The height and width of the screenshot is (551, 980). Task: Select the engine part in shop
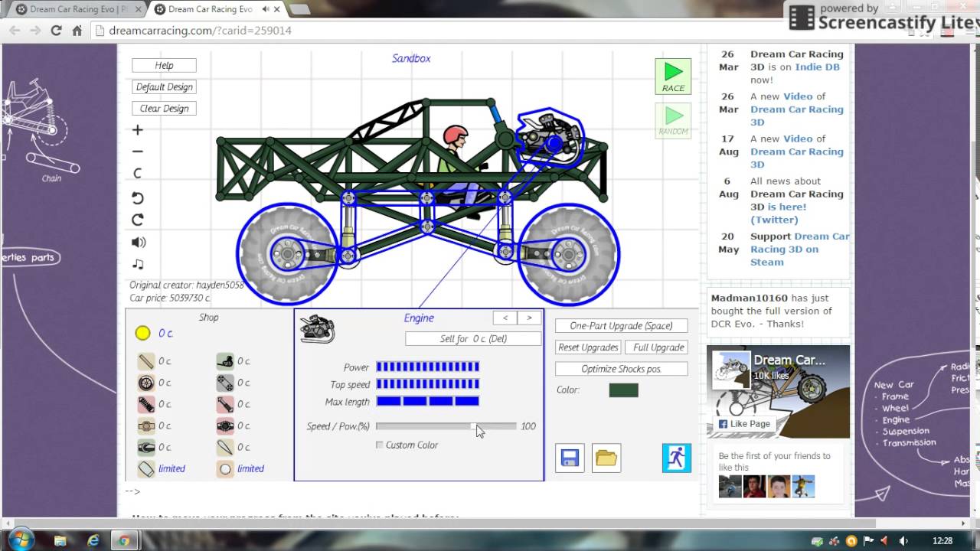225,361
